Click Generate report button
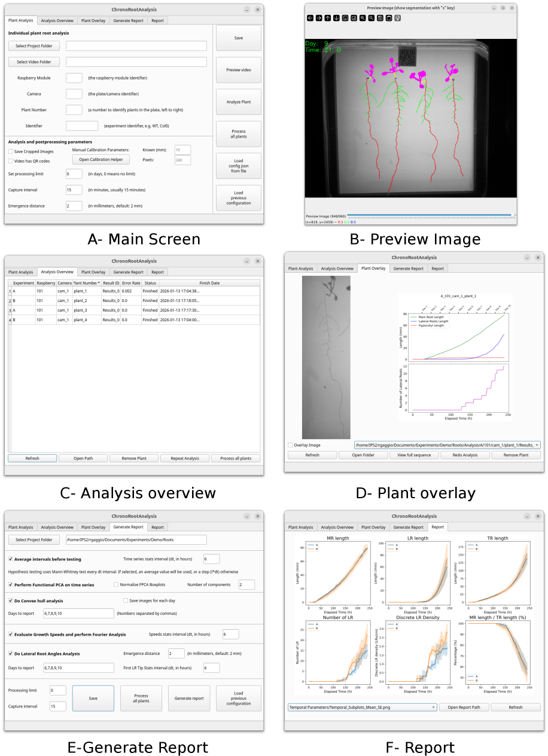548x756 pixels. point(189,698)
